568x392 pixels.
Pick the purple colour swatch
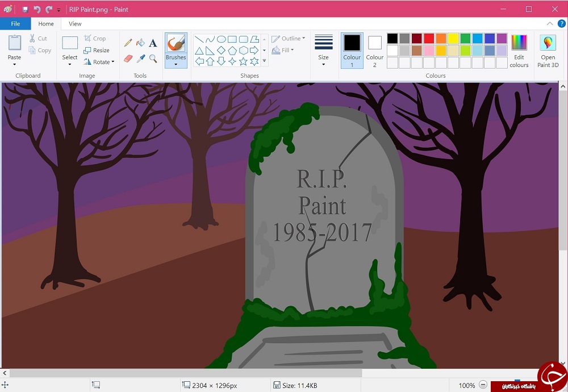pos(502,39)
